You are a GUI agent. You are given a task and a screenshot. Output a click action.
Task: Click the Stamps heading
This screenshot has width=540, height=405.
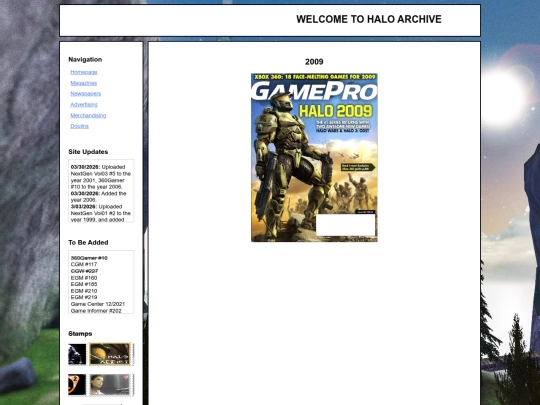80,334
